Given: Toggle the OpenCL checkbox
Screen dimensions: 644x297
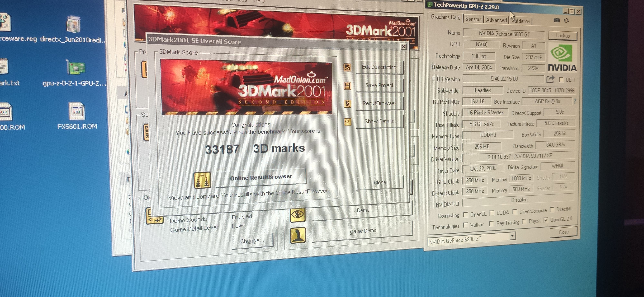Looking at the screenshot, I should click(465, 215).
